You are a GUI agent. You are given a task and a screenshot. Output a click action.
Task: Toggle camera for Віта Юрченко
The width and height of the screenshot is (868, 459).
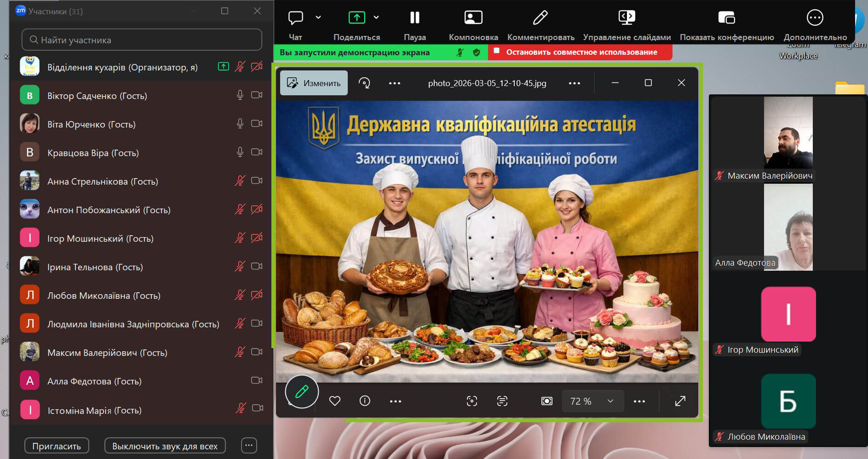click(257, 124)
